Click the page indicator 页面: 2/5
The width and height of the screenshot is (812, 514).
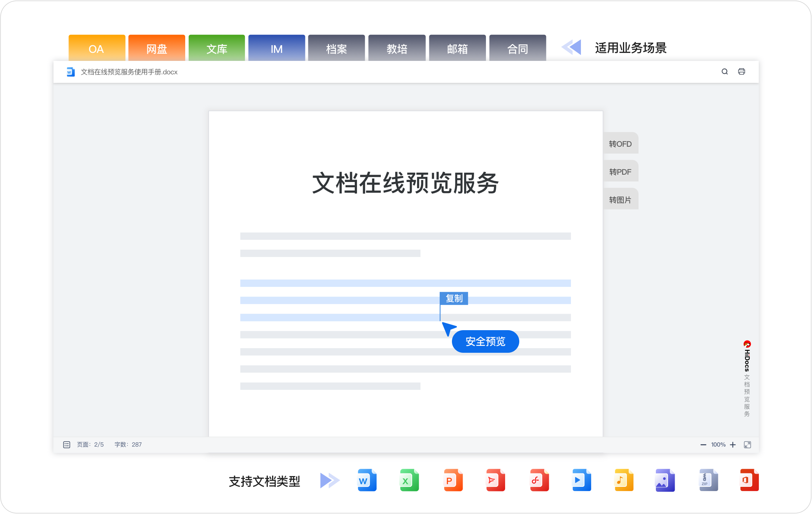pyautogui.click(x=90, y=445)
